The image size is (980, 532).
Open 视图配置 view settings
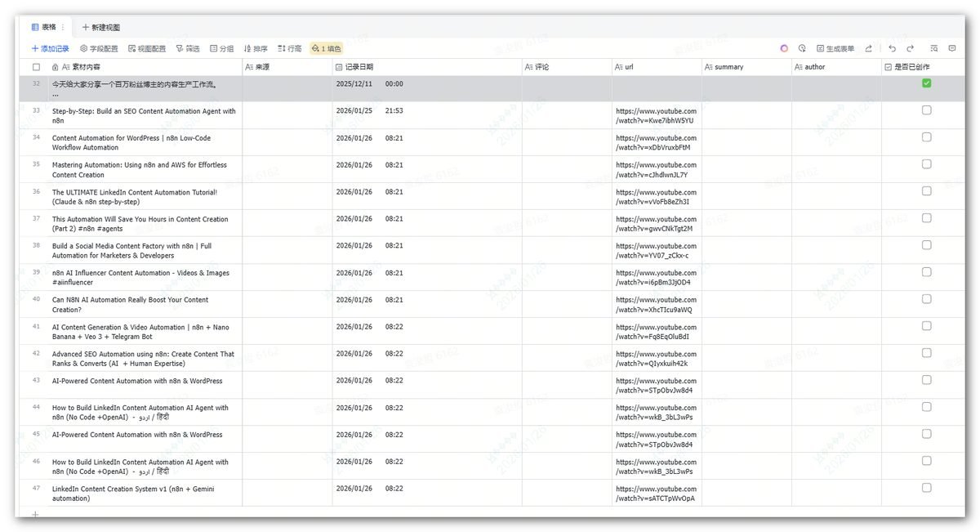(x=147, y=49)
